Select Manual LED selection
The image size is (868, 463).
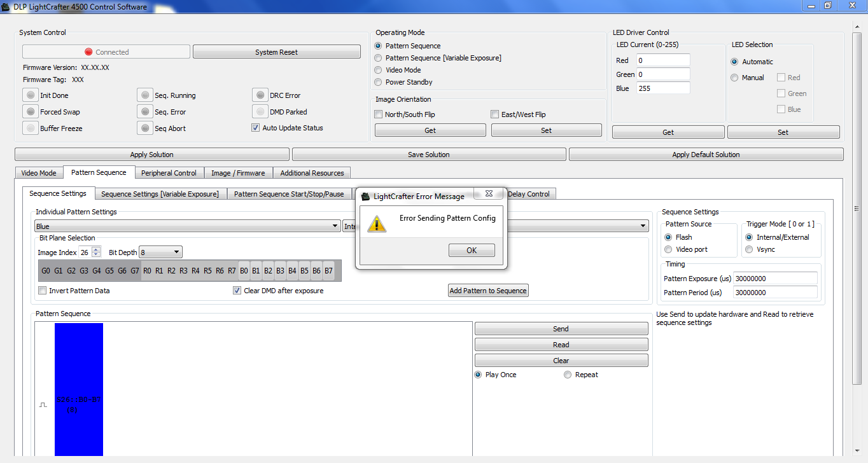tap(734, 78)
